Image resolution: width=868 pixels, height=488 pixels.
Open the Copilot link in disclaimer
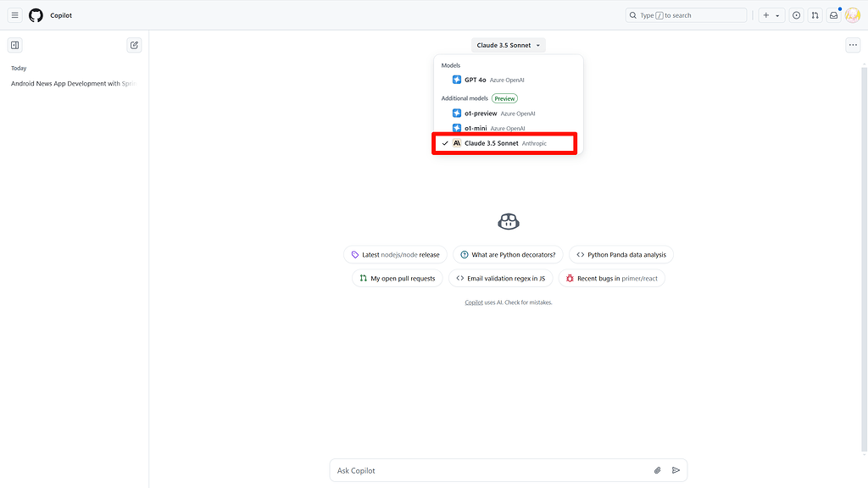[x=473, y=302]
